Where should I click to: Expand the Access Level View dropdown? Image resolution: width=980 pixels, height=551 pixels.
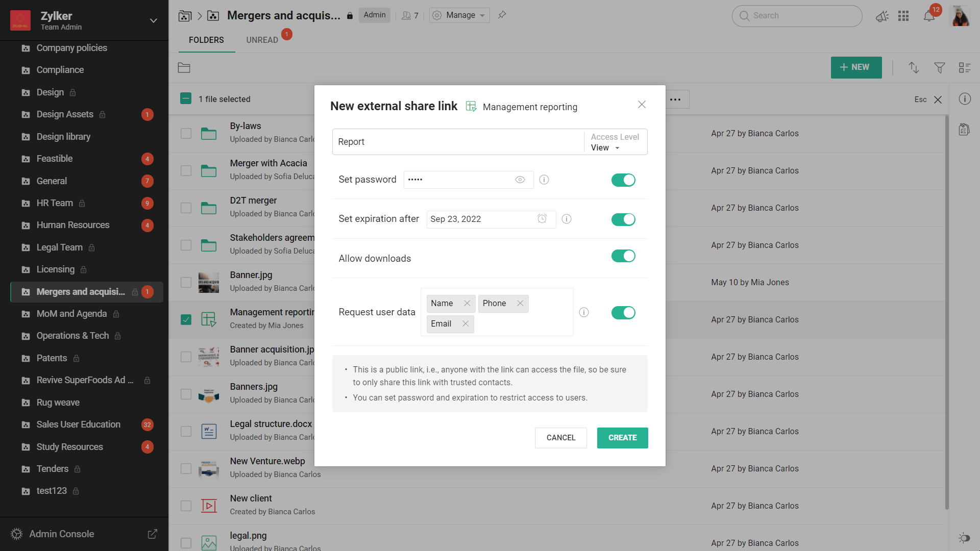[x=605, y=148]
